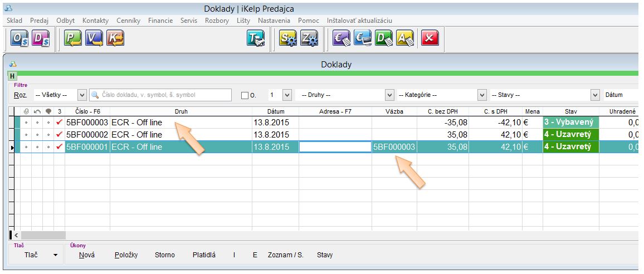Toggle the 'O.' checkbox in filters
This screenshot has width=644, height=274.
click(245, 95)
